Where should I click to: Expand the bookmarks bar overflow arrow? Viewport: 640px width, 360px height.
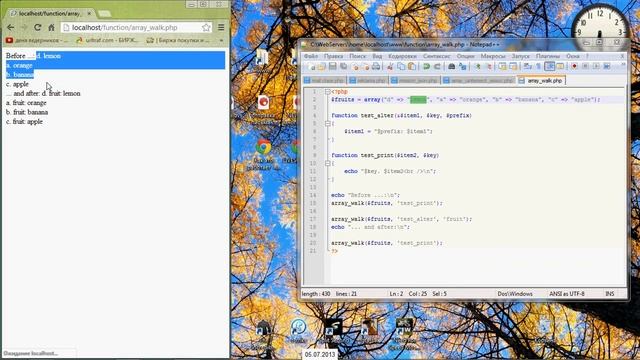(x=221, y=40)
